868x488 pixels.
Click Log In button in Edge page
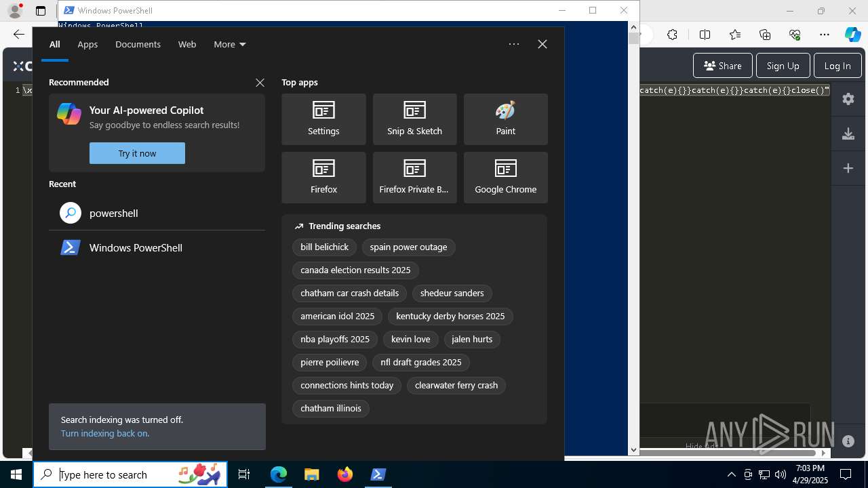[x=837, y=66]
